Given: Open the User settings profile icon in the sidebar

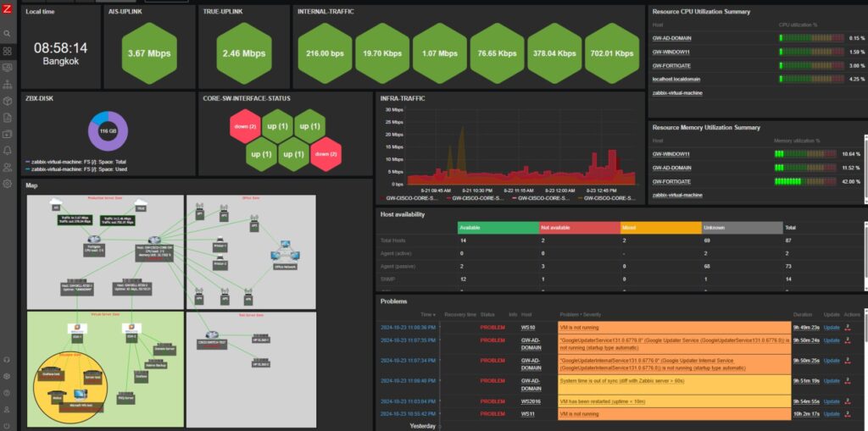Looking at the screenshot, I should click(x=7, y=410).
